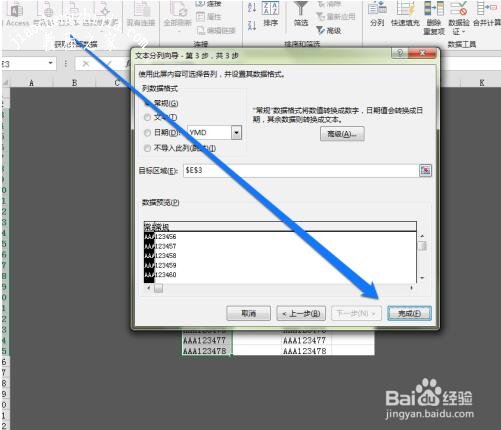Click the Cancel (取消) button
The width and height of the screenshot is (501, 430).
coord(248,313)
